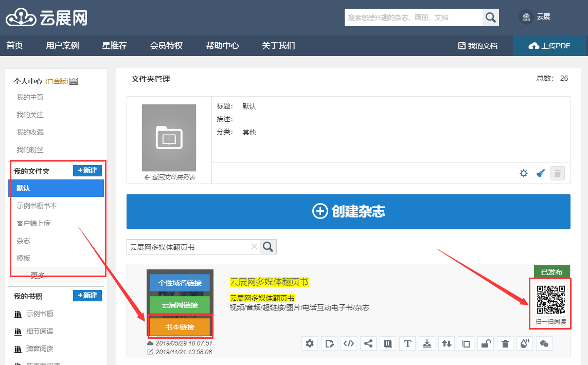Click the 视频/音频/超链接 description line

[299, 307]
